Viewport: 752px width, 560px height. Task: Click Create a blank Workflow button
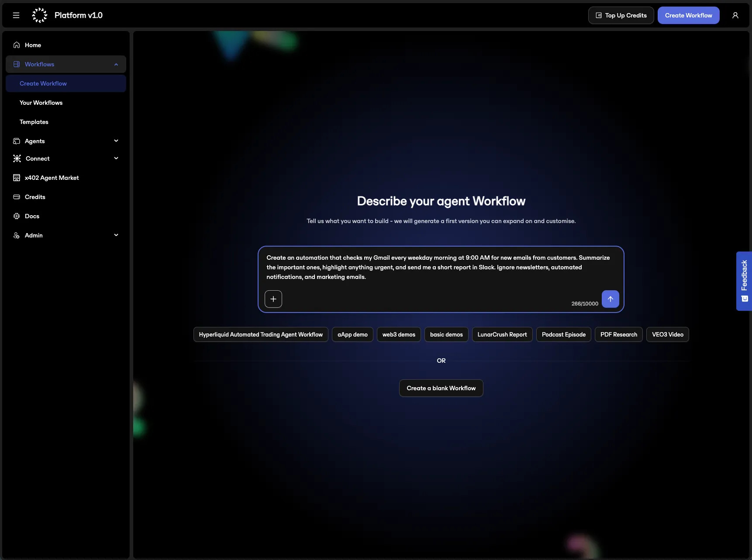441,388
